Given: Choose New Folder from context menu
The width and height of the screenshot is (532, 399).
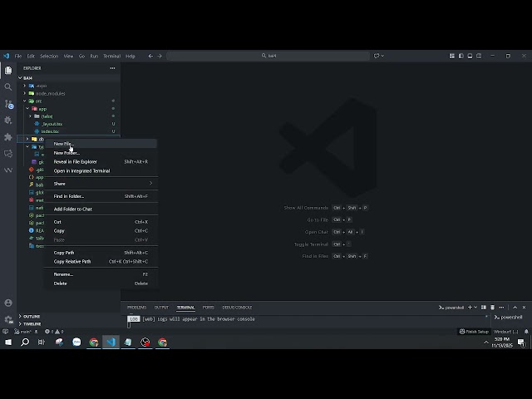Looking at the screenshot, I should 101,153.
